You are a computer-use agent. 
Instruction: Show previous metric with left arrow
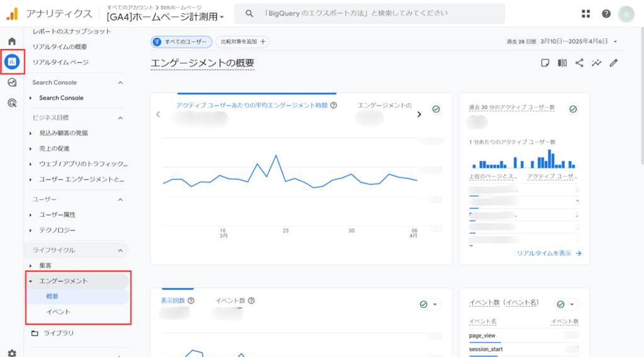click(158, 114)
